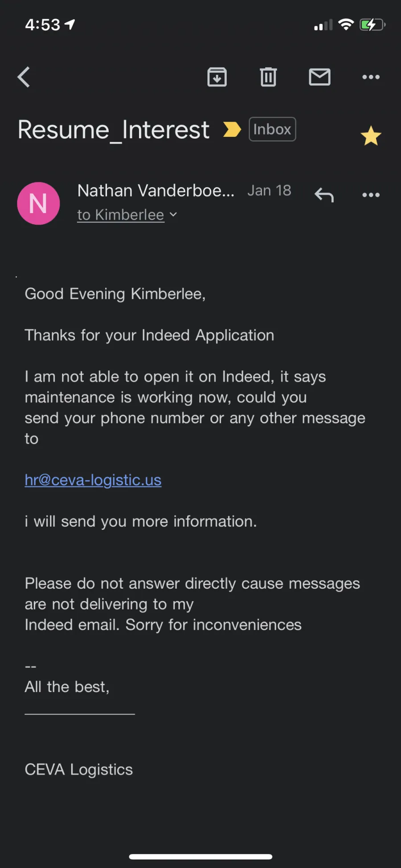This screenshot has height=868, width=401.
Task: Open the hr@ceva-logistic.us email link
Action: pos(93,480)
